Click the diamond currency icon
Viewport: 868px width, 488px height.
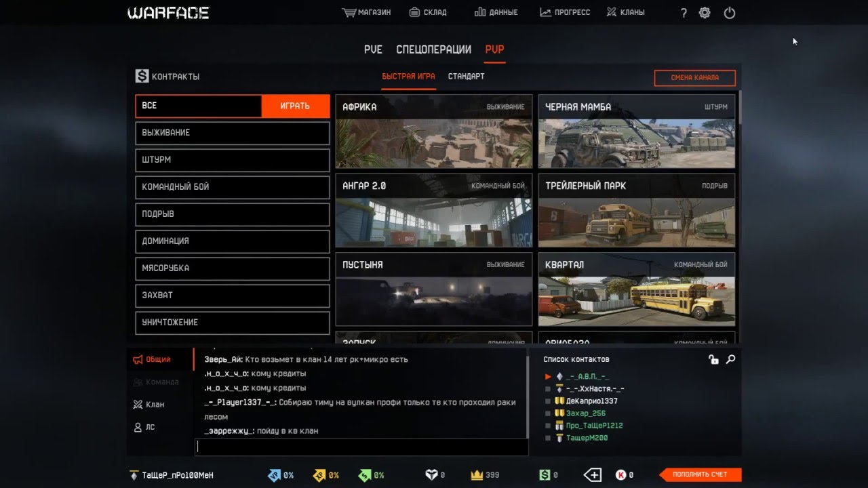coord(431,475)
